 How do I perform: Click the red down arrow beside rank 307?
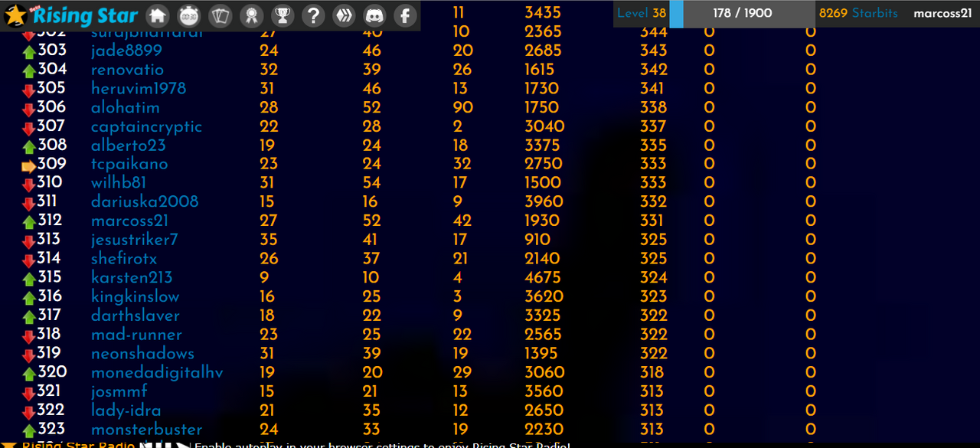click(29, 128)
